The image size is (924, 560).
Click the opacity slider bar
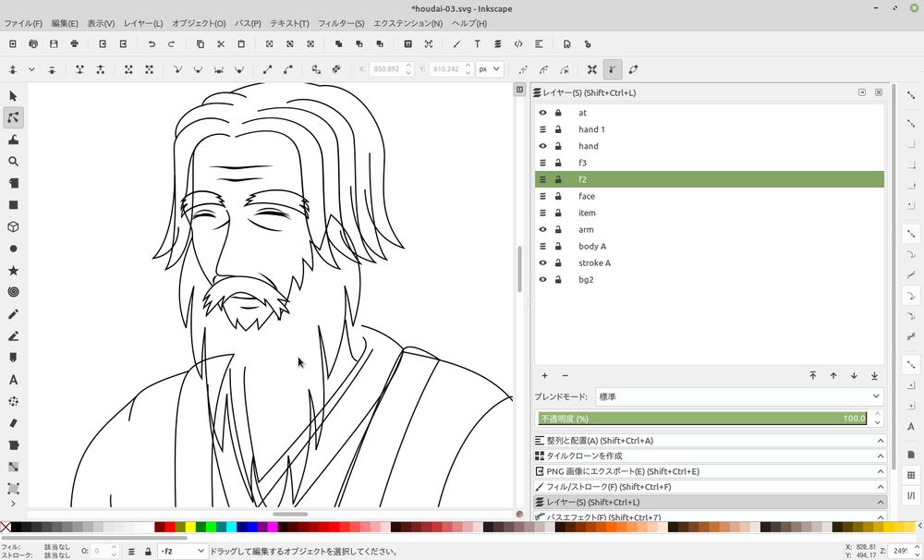[702, 419]
